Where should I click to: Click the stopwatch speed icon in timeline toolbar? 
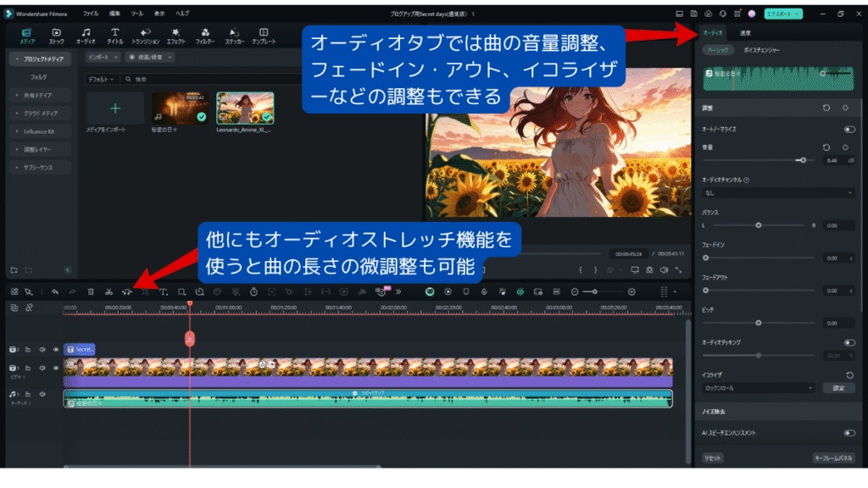253,292
